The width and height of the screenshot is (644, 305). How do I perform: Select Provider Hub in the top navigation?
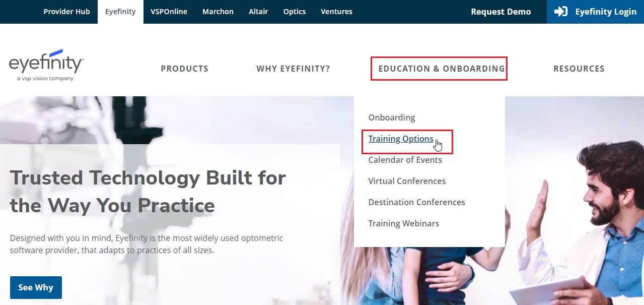point(66,12)
